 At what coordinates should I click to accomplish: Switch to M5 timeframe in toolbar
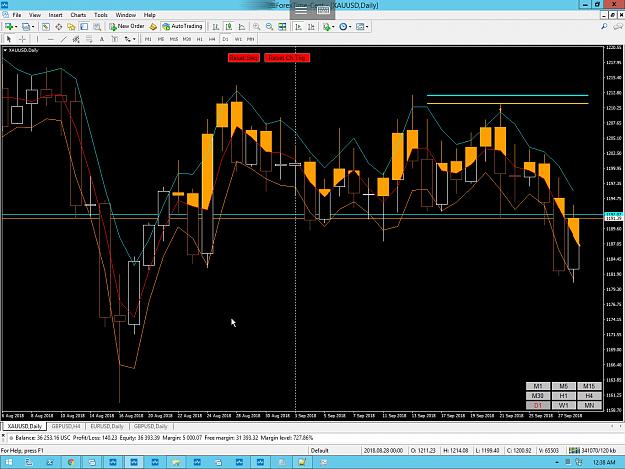161,39
